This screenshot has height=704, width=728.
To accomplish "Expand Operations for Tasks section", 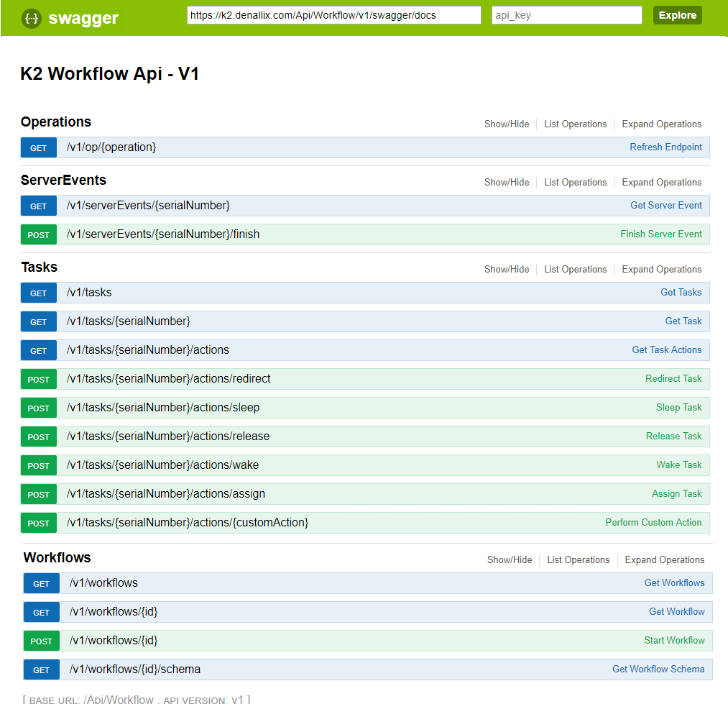I will click(661, 269).
